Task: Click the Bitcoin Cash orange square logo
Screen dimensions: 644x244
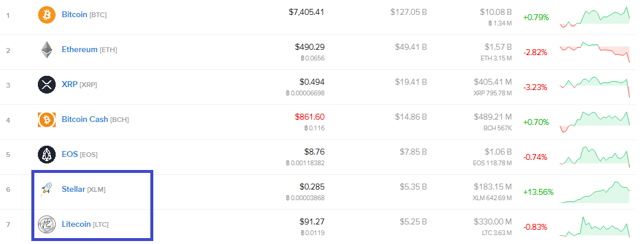Action: click(46, 120)
